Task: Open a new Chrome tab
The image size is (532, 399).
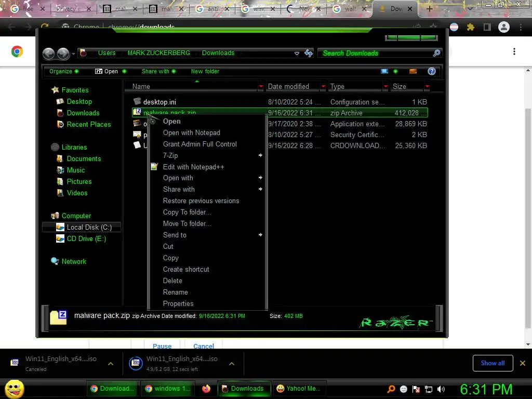Action: pyautogui.click(x=429, y=9)
